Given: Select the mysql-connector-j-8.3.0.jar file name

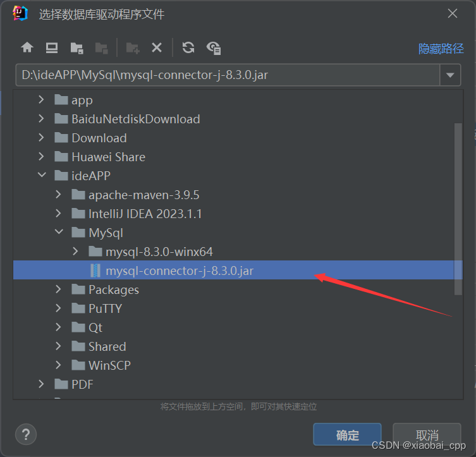Looking at the screenshot, I should point(180,271).
